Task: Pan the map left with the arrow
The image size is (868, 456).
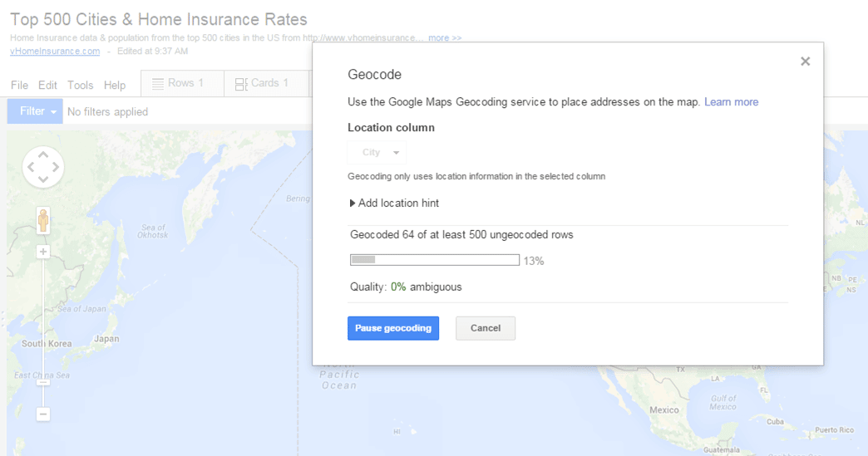Action: 31,167
